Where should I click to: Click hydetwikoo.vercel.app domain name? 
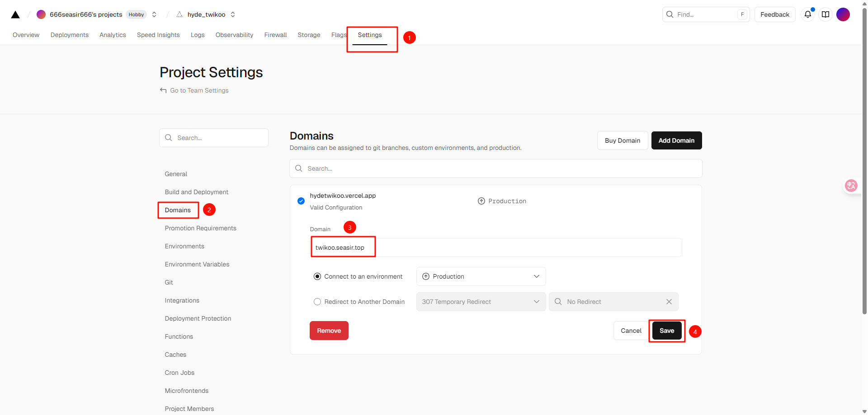[x=343, y=196]
